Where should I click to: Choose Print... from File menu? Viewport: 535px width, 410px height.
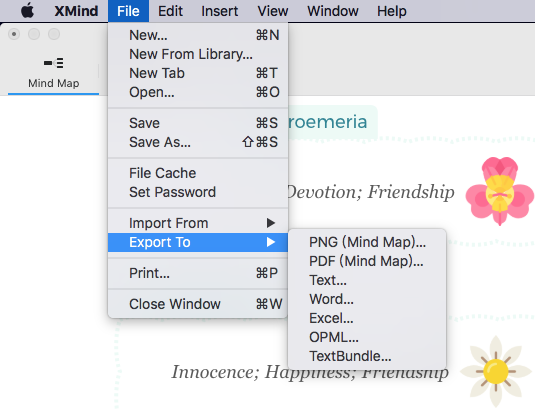[x=198, y=273]
